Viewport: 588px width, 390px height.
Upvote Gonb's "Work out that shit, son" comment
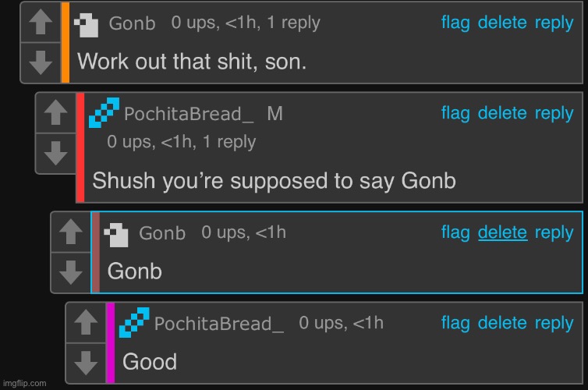pos(40,24)
